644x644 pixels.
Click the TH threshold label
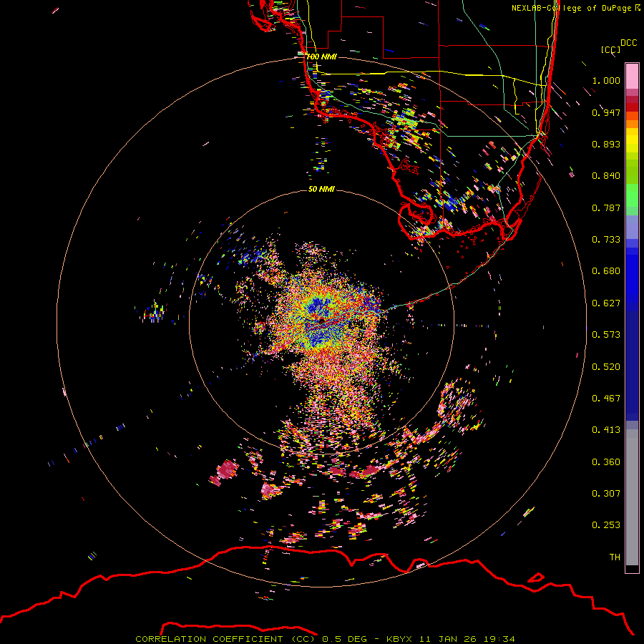tap(615, 557)
